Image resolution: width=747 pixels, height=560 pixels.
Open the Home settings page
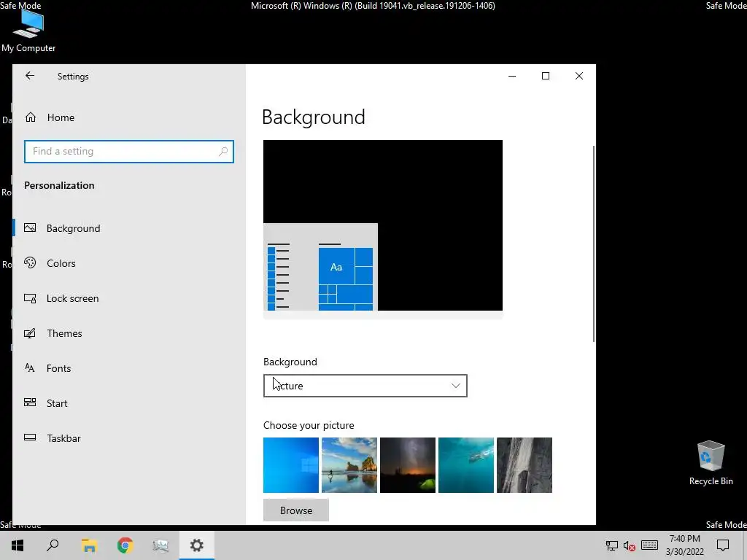point(128,117)
